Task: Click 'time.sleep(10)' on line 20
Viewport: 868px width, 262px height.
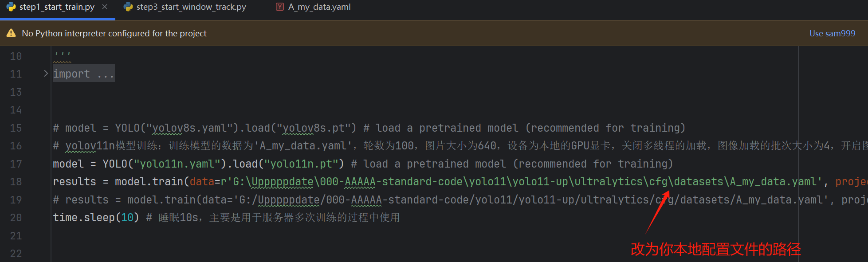Action: [x=96, y=218]
